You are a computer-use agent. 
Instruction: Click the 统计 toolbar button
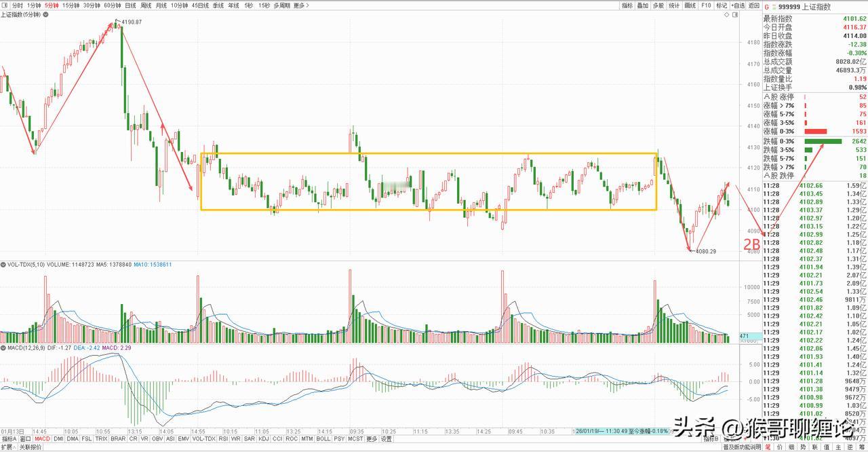(x=675, y=5)
